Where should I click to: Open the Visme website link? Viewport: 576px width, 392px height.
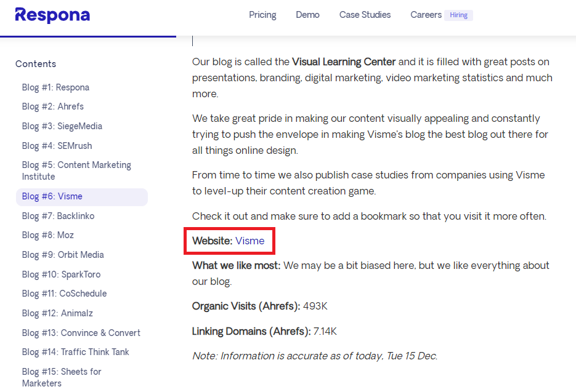pyautogui.click(x=249, y=241)
